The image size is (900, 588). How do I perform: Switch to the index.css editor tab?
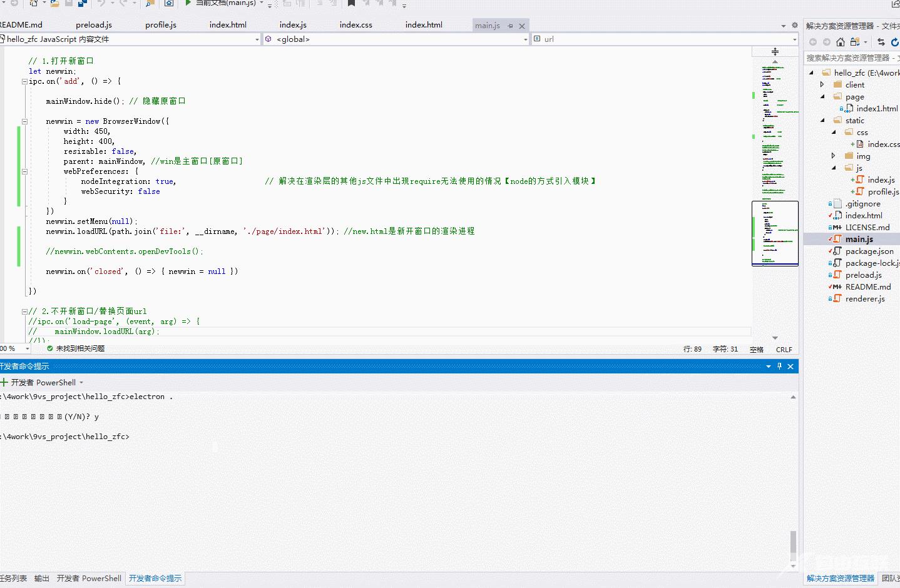(355, 25)
